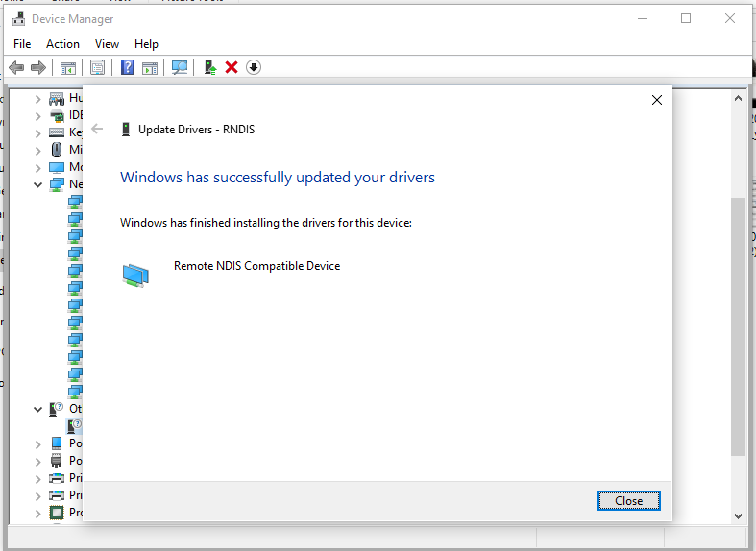Expand the node above Processors
Viewport: 756px width, 551px height.
pyautogui.click(x=38, y=496)
